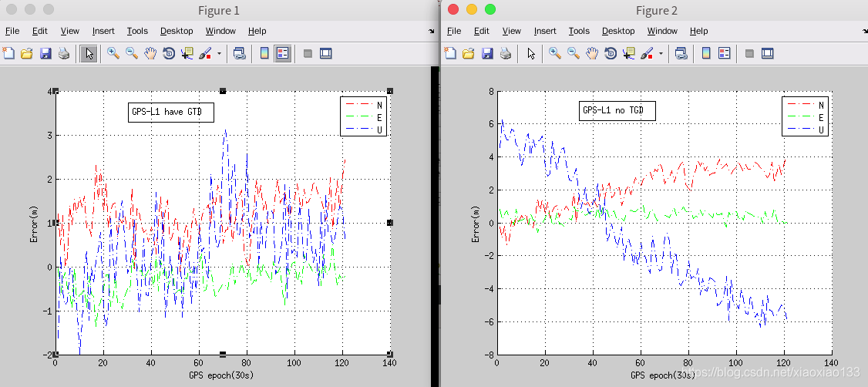Screen dimensions: 868x387
Task: Save Figure 1 using the floppy disk icon
Action: [45, 53]
